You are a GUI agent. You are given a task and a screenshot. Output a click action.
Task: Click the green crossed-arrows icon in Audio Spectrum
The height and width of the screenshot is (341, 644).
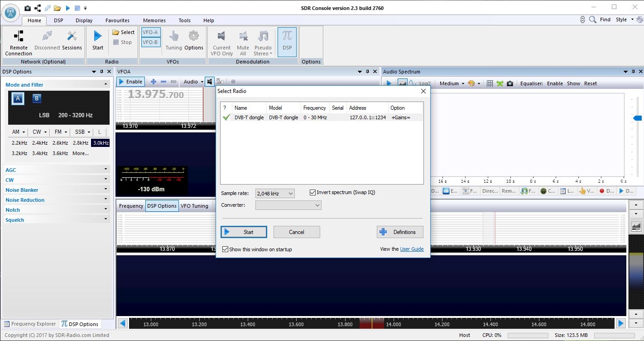coord(500,83)
